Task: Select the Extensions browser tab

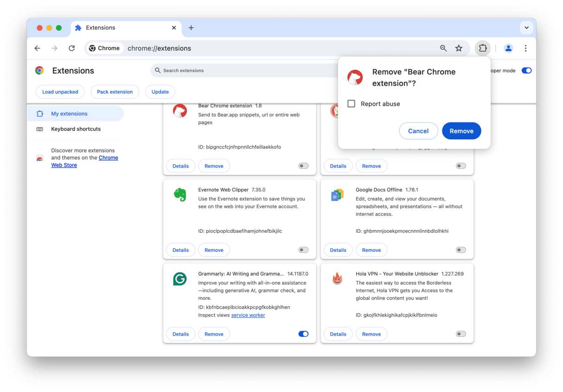Action: click(x=125, y=28)
